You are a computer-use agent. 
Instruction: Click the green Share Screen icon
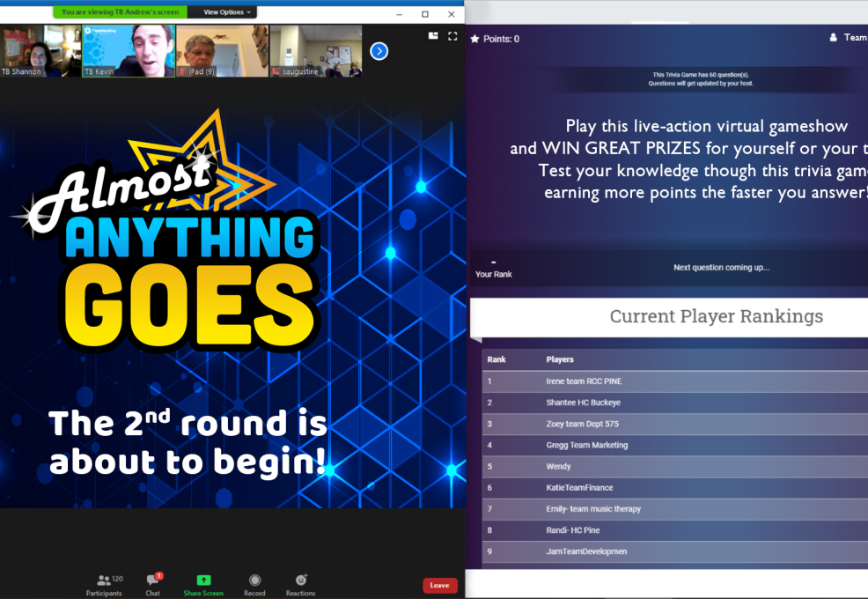[203, 581]
